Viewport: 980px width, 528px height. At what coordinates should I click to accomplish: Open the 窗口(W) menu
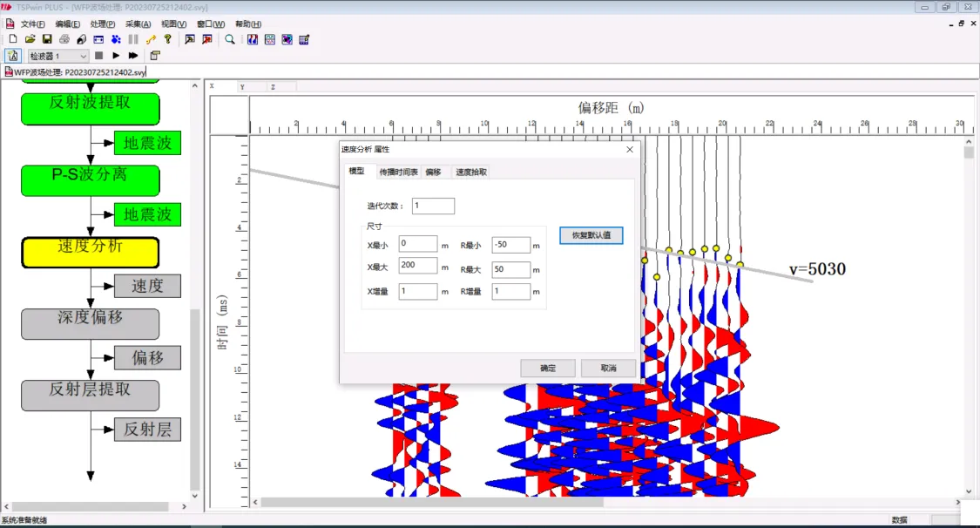(x=211, y=24)
